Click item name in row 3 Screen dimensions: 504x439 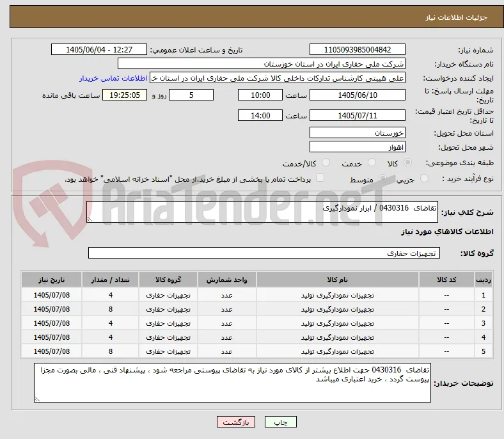pyautogui.click(x=338, y=323)
